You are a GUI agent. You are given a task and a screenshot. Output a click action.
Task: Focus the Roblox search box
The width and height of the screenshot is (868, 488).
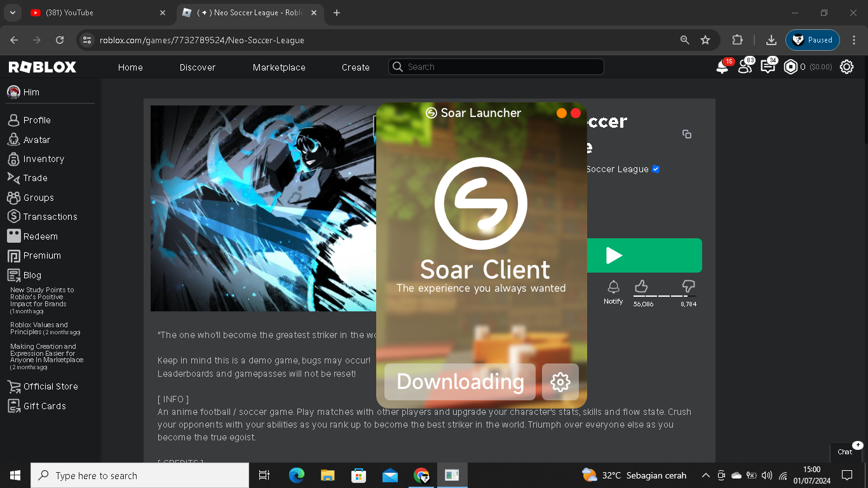pos(496,67)
